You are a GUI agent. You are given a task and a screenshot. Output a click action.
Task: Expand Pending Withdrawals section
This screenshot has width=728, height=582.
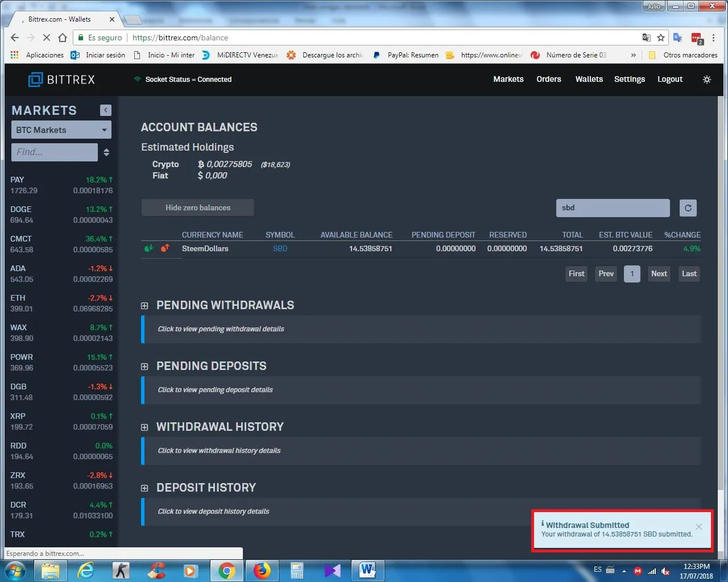(x=144, y=306)
